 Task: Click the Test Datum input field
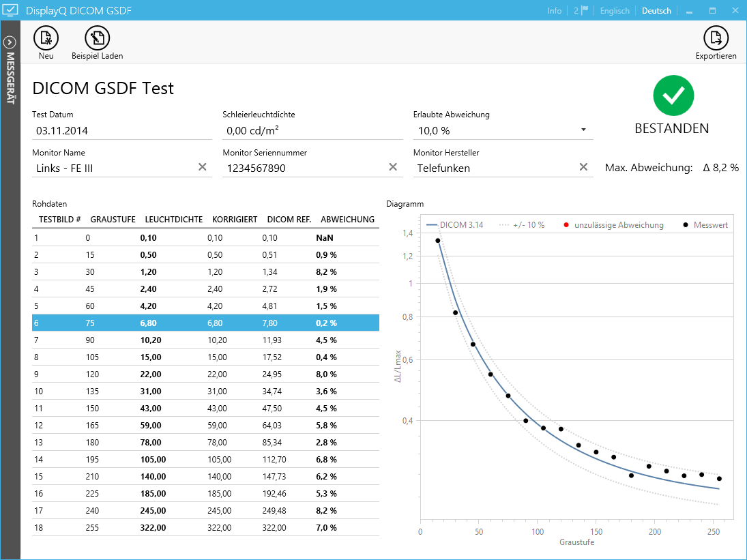(121, 130)
